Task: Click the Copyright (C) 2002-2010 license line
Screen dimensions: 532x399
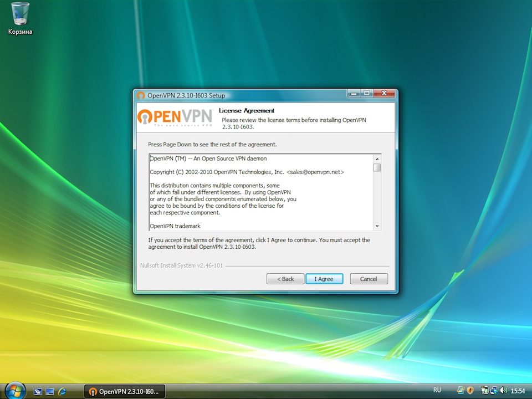Action: pyautogui.click(x=247, y=172)
